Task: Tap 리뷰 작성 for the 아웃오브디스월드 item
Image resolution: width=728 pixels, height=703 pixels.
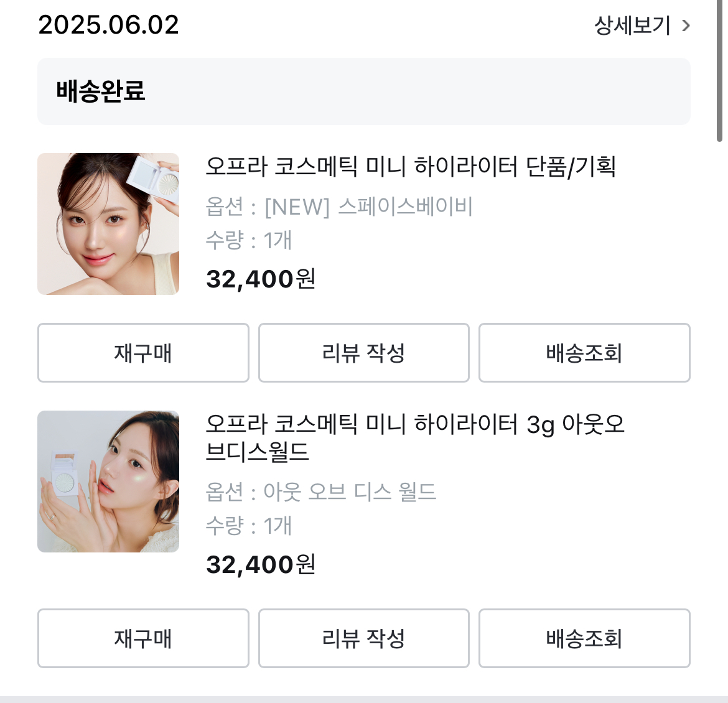Action: tap(363, 638)
